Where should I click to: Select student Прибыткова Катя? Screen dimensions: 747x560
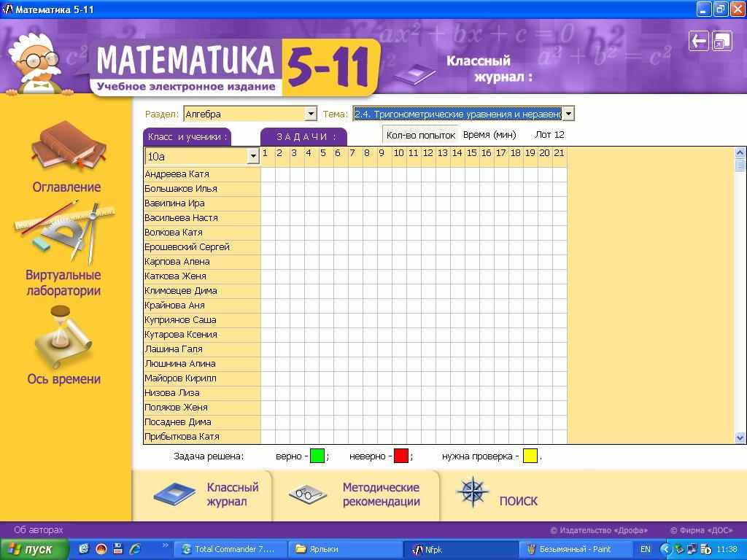pos(202,437)
